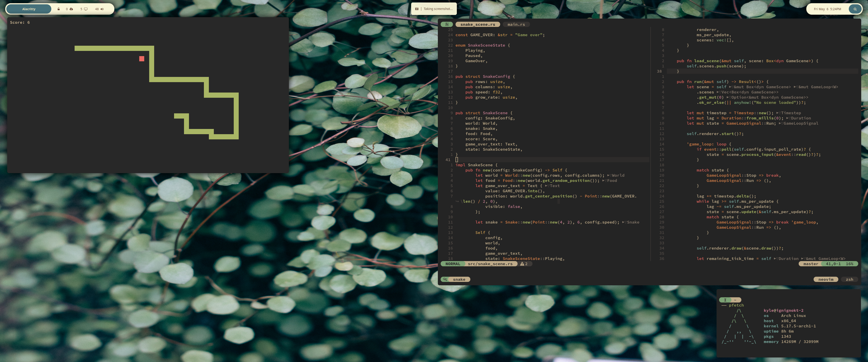The height and width of the screenshot is (362, 868).
Task: Select the snake_scene.rs buffer tab
Action: point(477,25)
